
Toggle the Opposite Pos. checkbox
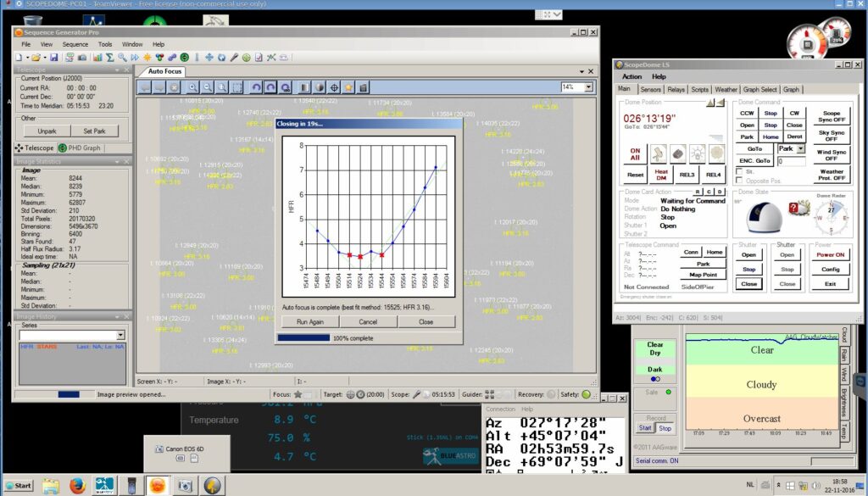pos(739,181)
